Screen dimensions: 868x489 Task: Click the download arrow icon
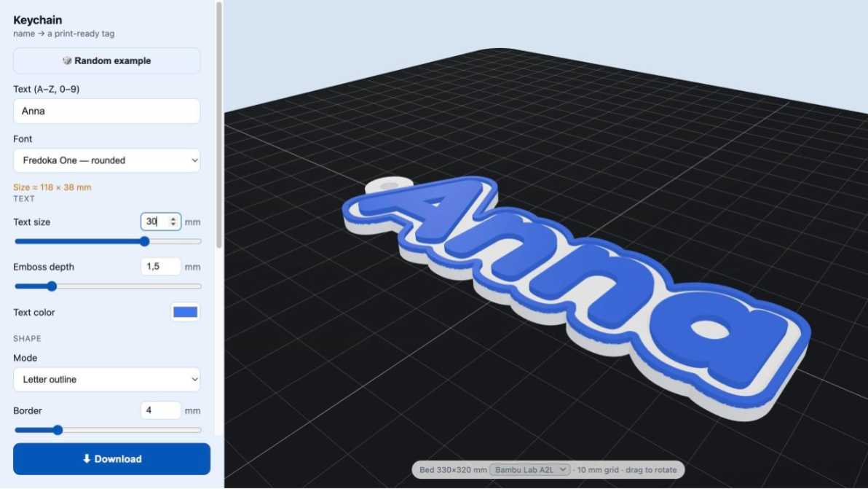click(x=87, y=458)
